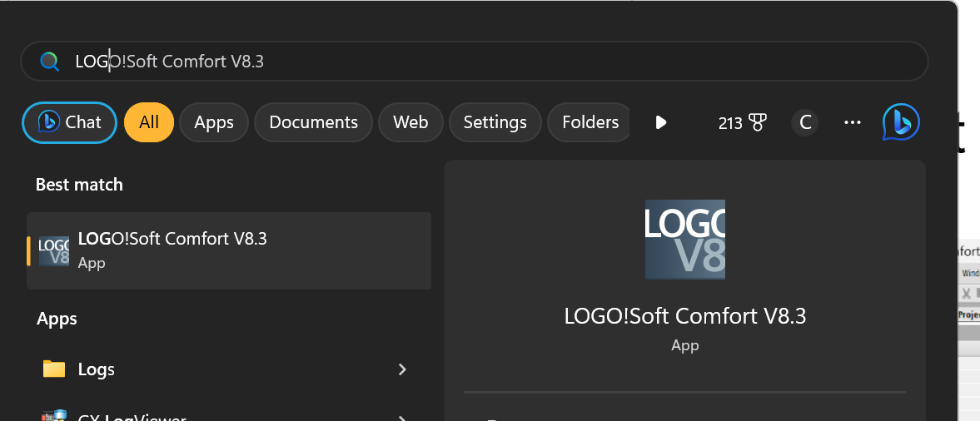
Task: Open the 213 rewards points
Action: [x=743, y=123]
